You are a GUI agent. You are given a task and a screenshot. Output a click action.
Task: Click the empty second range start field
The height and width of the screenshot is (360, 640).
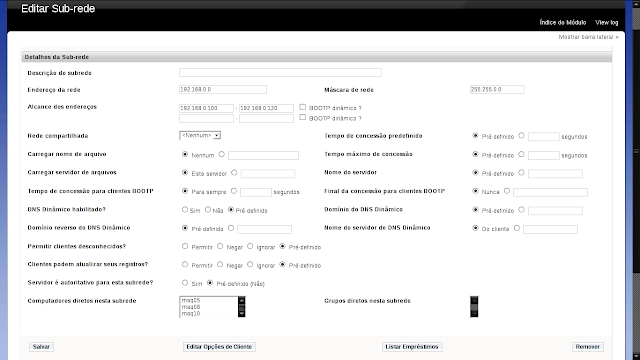[206, 118]
